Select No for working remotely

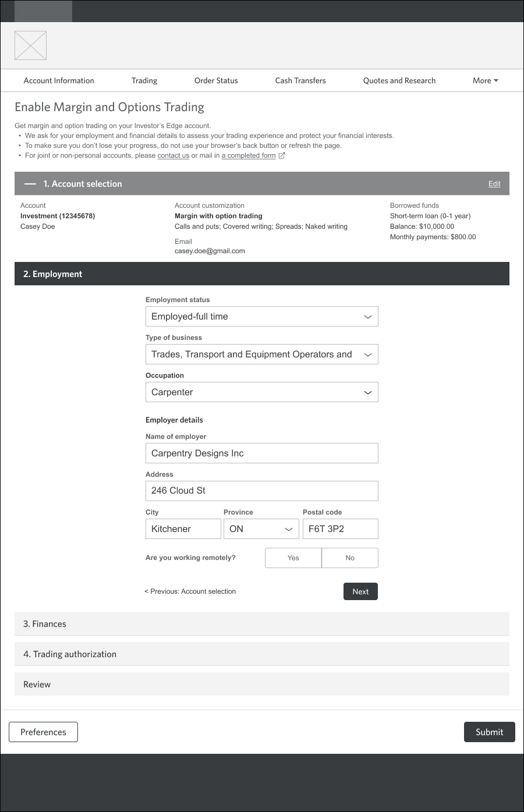tap(350, 558)
